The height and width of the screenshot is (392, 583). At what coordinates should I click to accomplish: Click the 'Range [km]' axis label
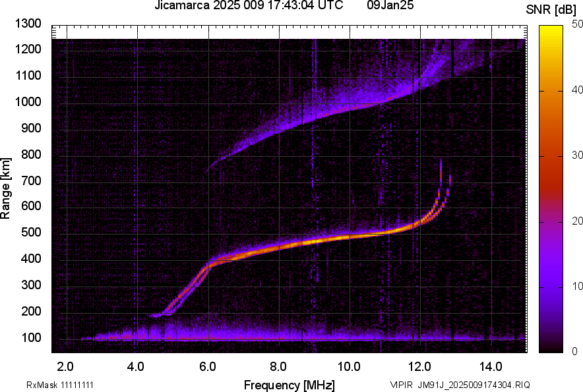click(x=5, y=188)
